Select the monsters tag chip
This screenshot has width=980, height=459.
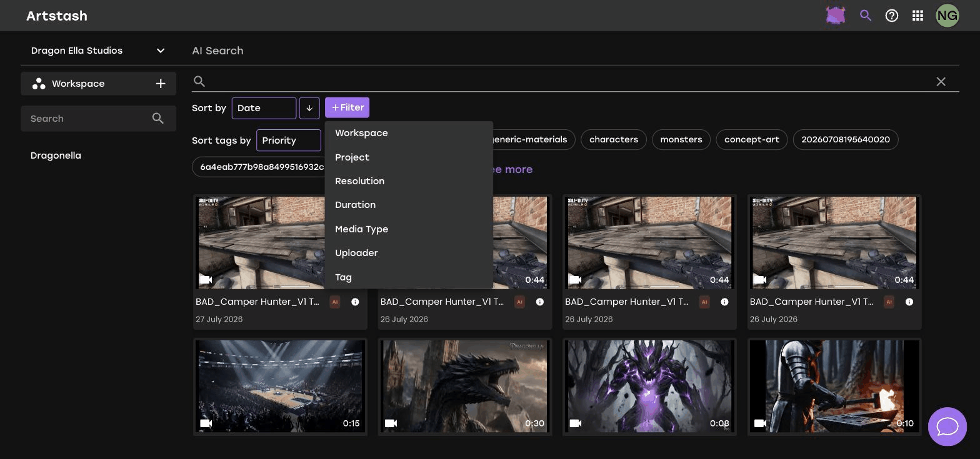point(681,139)
